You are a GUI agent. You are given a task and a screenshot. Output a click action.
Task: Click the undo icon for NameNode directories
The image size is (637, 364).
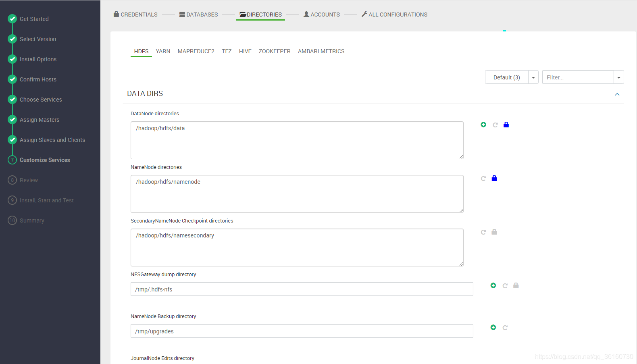483,179
